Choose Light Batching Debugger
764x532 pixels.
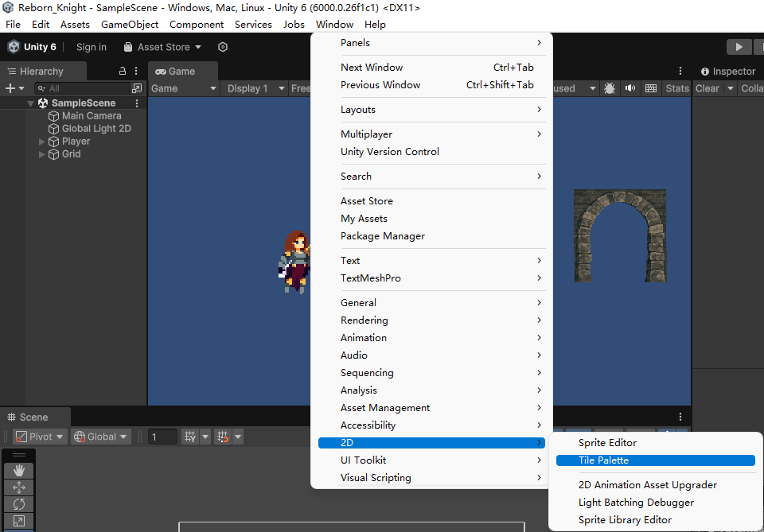coord(655,503)
